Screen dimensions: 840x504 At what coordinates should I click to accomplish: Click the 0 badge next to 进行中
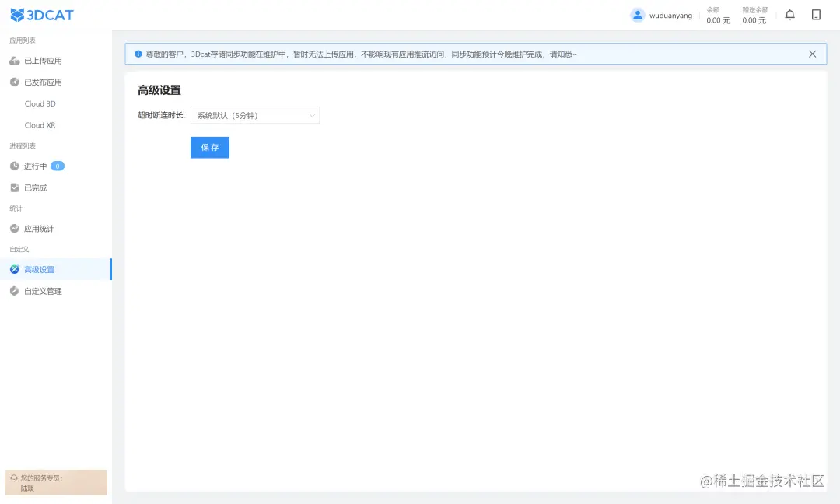(58, 166)
